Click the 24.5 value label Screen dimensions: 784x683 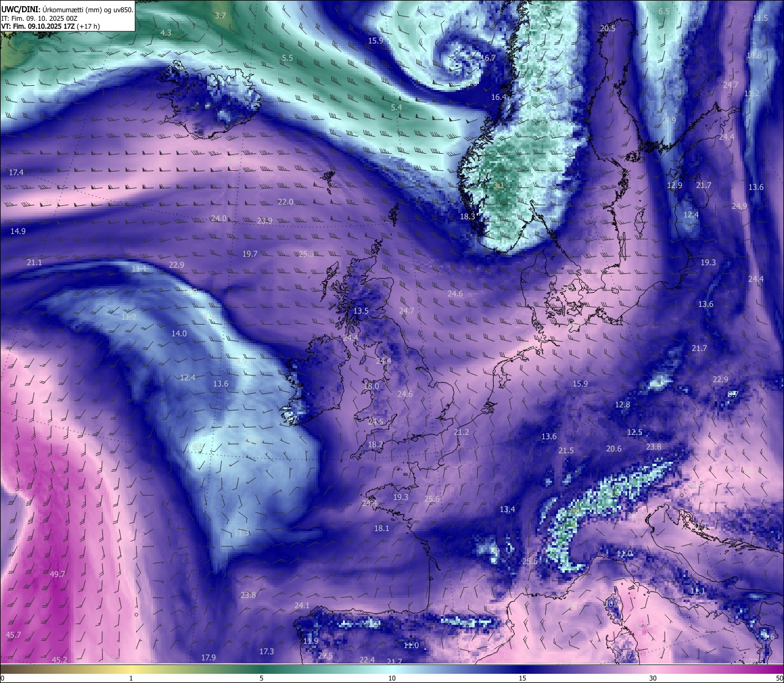pos(375,422)
